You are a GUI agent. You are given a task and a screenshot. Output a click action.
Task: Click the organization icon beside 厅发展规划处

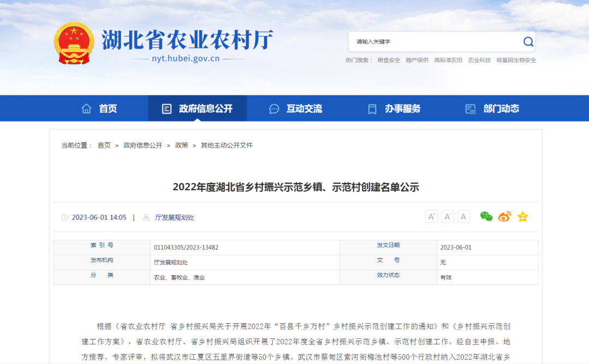[146, 217]
